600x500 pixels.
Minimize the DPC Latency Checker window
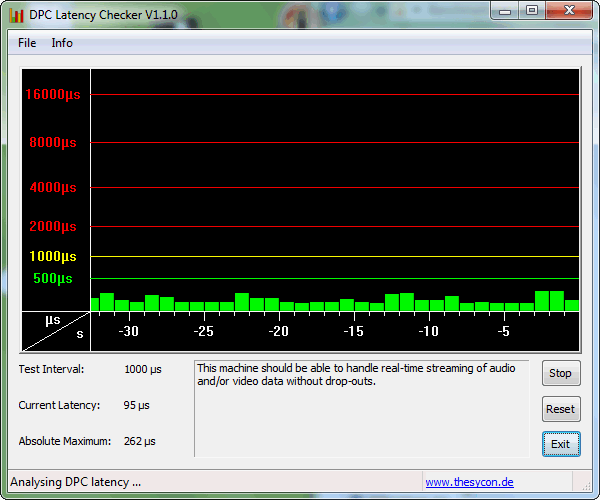pos(508,12)
